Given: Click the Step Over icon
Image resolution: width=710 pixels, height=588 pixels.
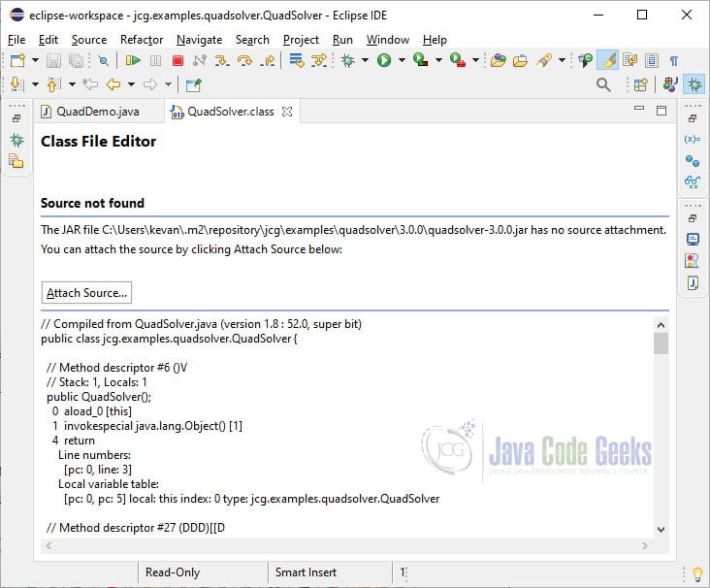Looking at the screenshot, I should [x=244, y=60].
